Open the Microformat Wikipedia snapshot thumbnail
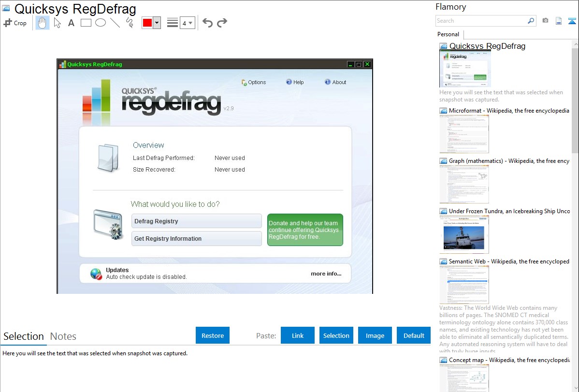The image size is (579, 392). 464,134
